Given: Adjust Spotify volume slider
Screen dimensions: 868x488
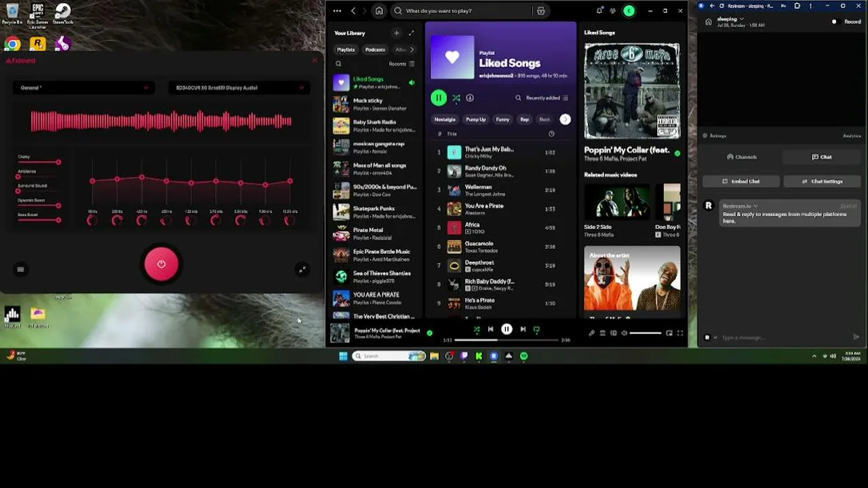Looking at the screenshot, I should tap(645, 333).
